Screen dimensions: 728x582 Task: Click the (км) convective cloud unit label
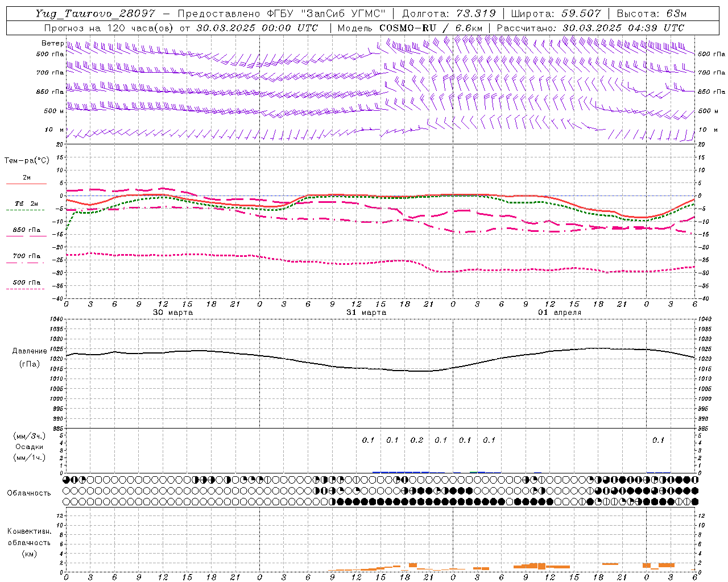click(29, 554)
